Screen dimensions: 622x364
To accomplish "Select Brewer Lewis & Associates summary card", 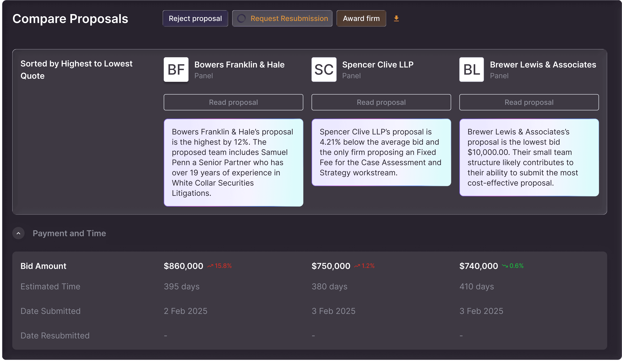I will pyautogui.click(x=529, y=157).
